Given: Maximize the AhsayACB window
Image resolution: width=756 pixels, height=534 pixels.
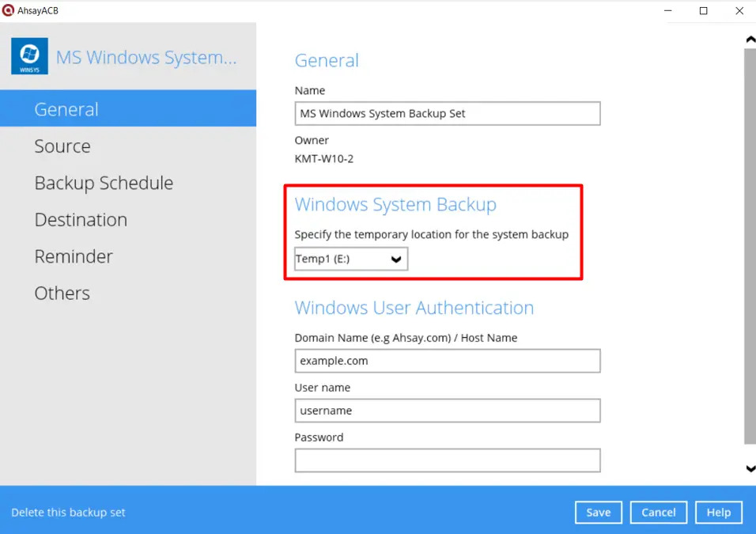Looking at the screenshot, I should click(703, 11).
